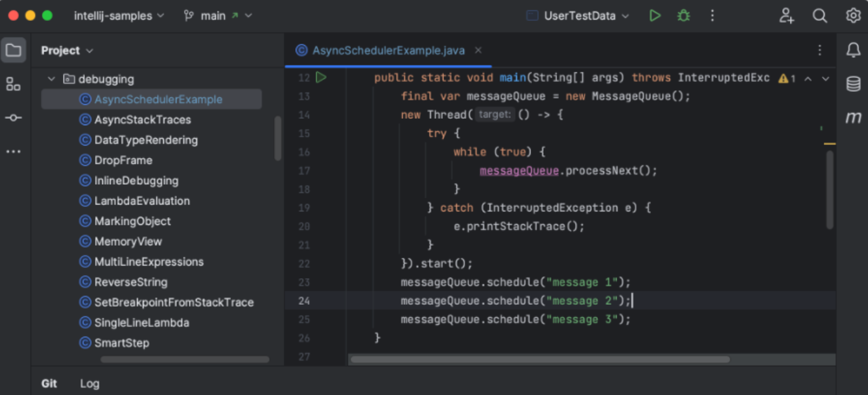Click line number 24 in gutter

point(303,301)
